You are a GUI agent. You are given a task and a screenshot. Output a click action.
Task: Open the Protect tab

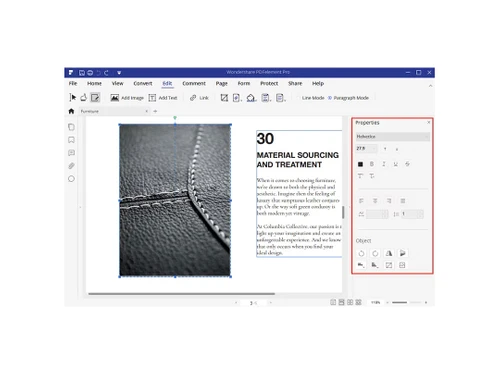269,83
